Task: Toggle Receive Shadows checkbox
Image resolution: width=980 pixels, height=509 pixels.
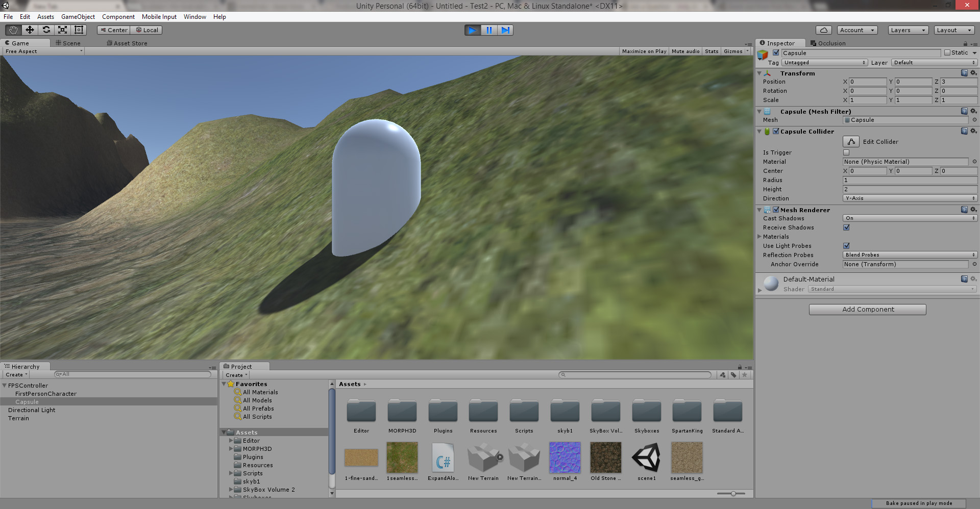Action: pos(846,227)
